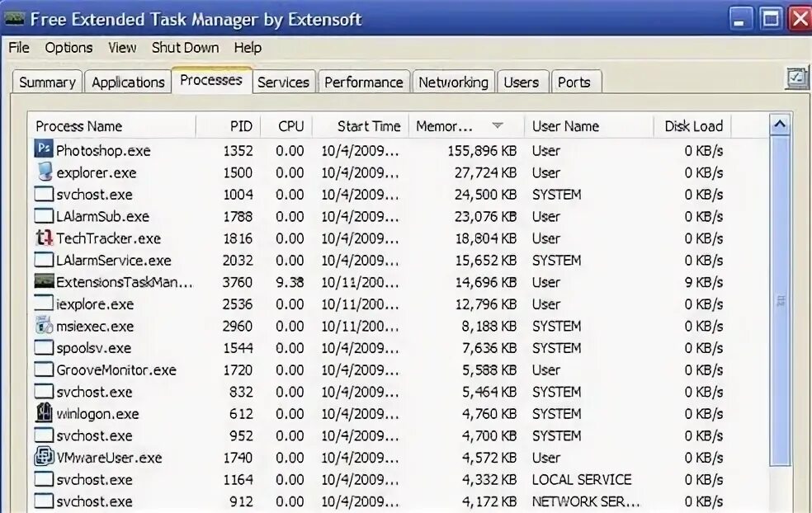Click the winlogon.exe process icon
The image size is (812, 513).
click(x=44, y=413)
